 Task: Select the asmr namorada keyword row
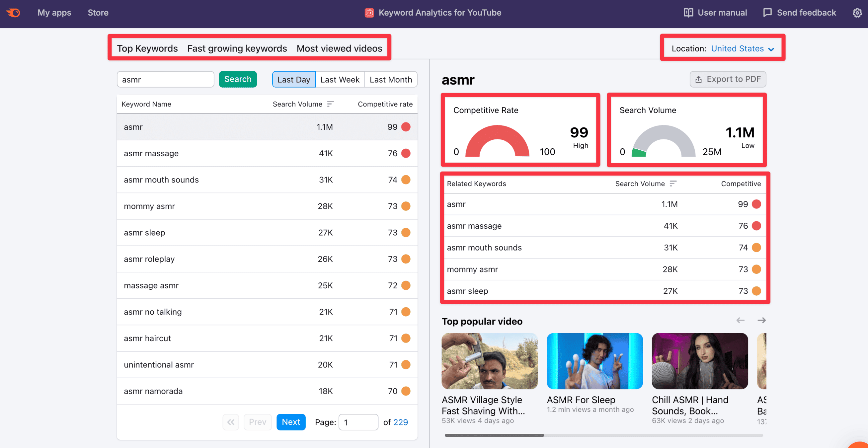267,391
